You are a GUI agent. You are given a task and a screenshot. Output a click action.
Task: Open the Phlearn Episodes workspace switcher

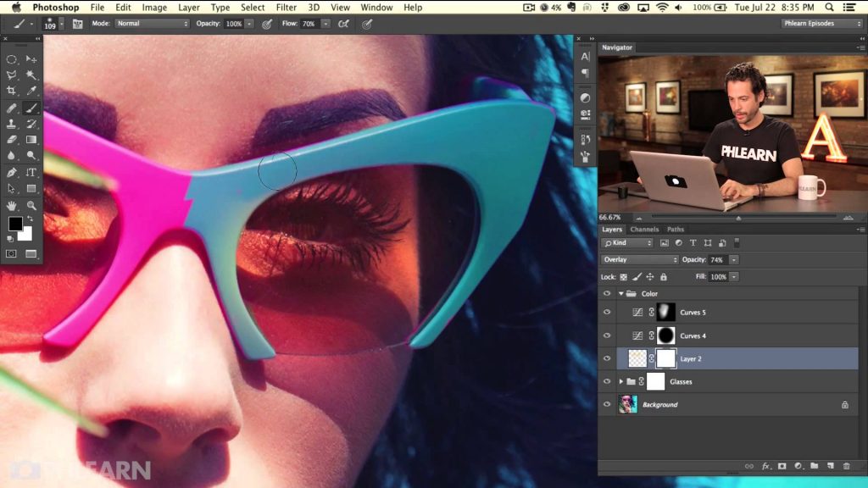821,24
